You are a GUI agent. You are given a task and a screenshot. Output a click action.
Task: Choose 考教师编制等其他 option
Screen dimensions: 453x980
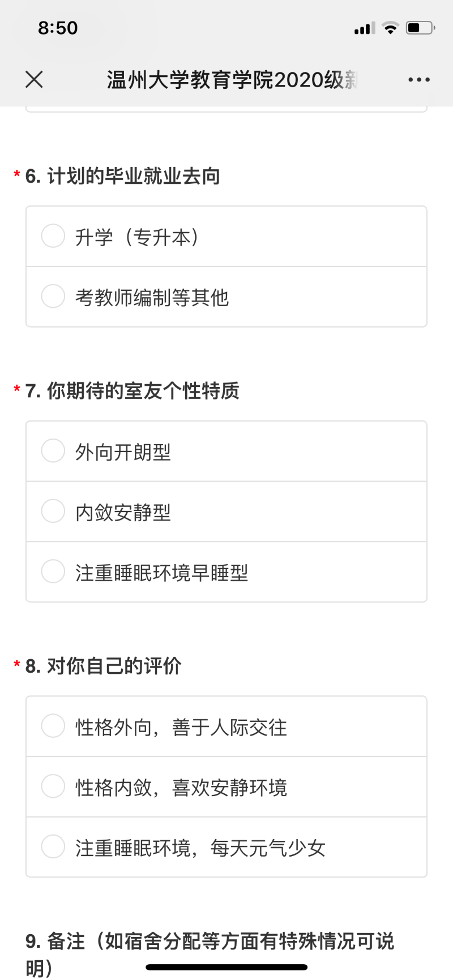(53, 296)
